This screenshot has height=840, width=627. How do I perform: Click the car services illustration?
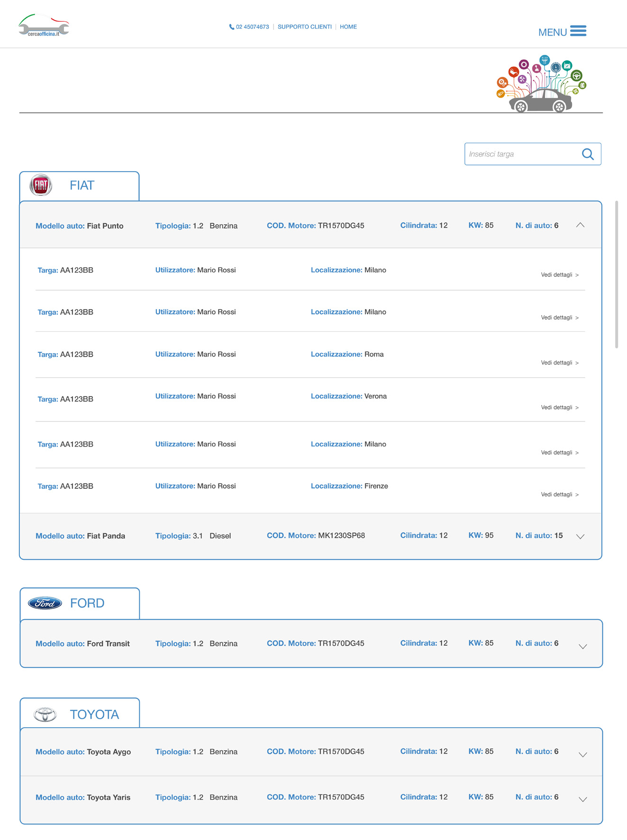541,83
